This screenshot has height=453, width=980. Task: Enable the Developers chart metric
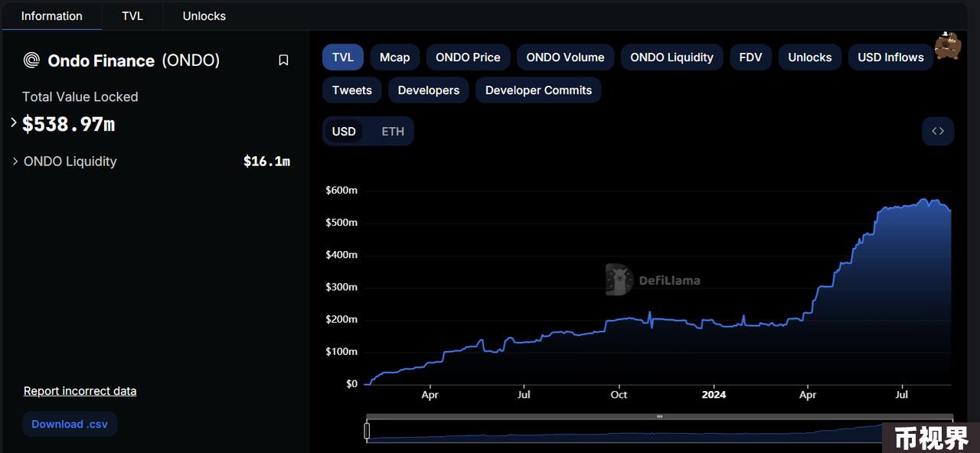tap(429, 90)
